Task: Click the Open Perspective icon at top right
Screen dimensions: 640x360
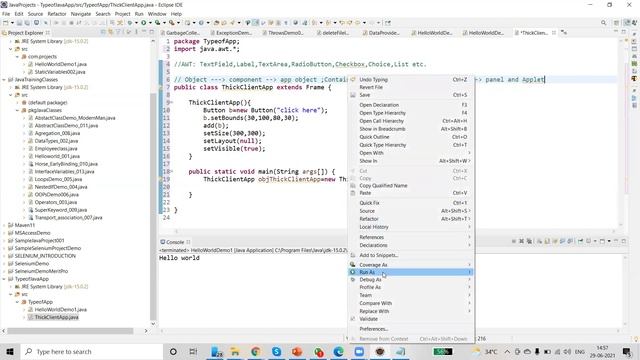Action: pyautogui.click(x=616, y=23)
